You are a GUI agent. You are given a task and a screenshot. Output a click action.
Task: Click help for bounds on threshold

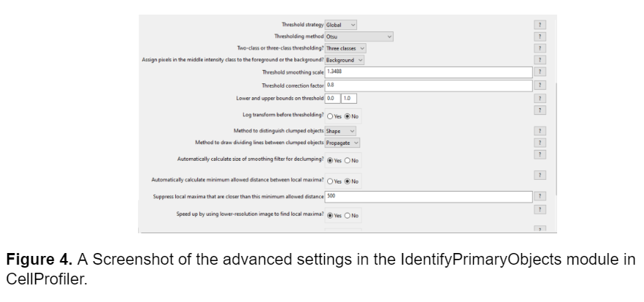[540, 98]
